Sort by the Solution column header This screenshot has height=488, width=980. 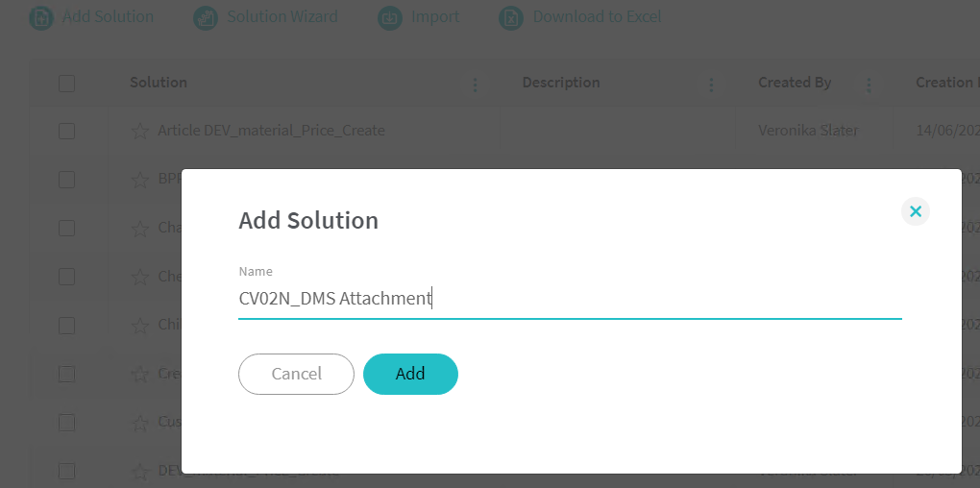click(159, 83)
